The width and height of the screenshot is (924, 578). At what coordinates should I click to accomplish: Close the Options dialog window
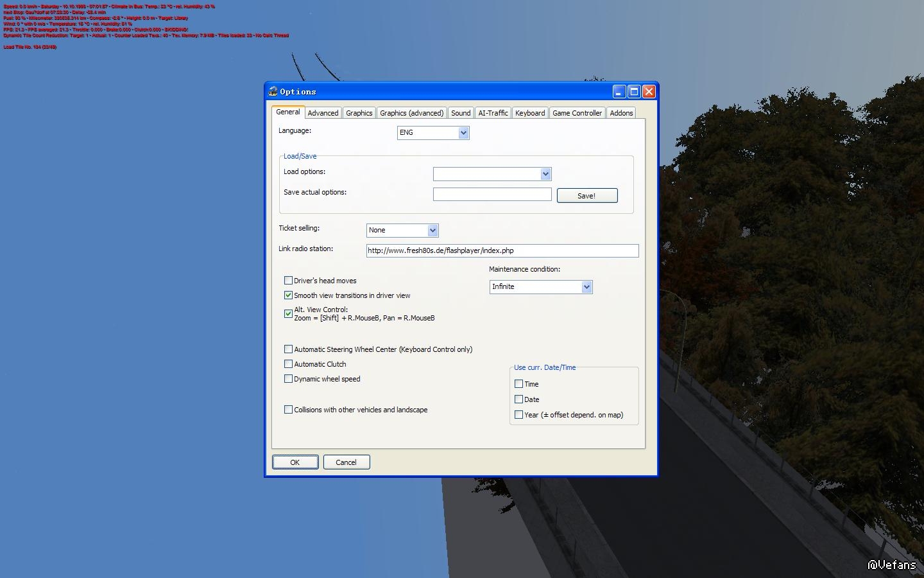tap(649, 91)
